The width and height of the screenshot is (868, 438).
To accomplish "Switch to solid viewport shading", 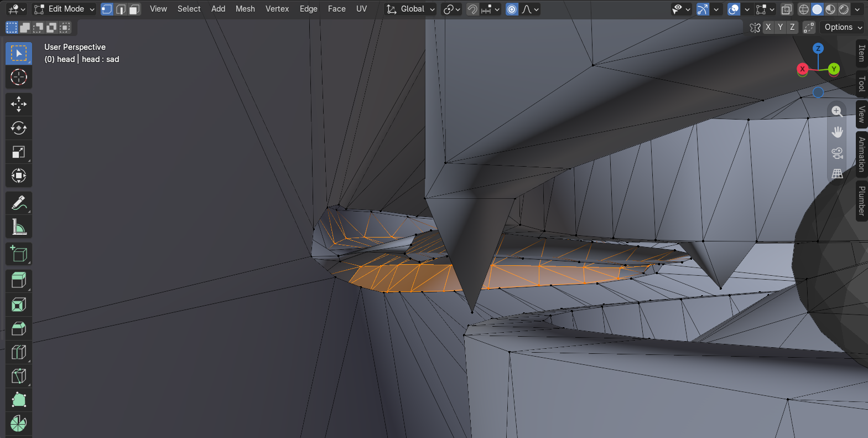I will (817, 9).
